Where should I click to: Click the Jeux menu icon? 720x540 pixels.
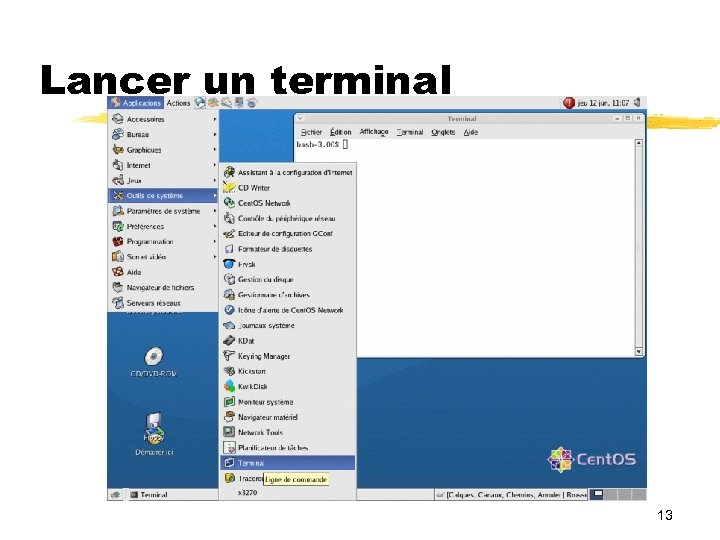pyautogui.click(x=118, y=180)
